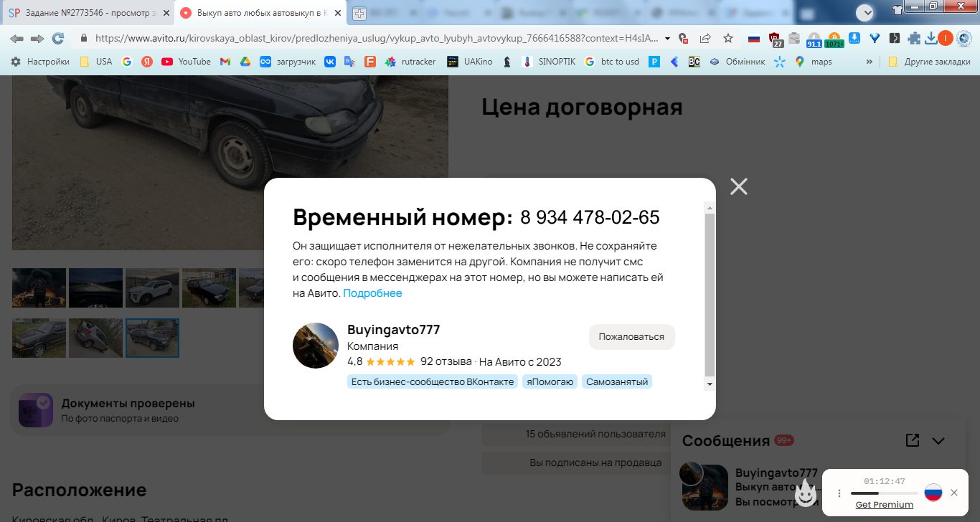Screen dimensions: 980x522
Task: Click the Пожаловаться button
Action: click(x=631, y=336)
